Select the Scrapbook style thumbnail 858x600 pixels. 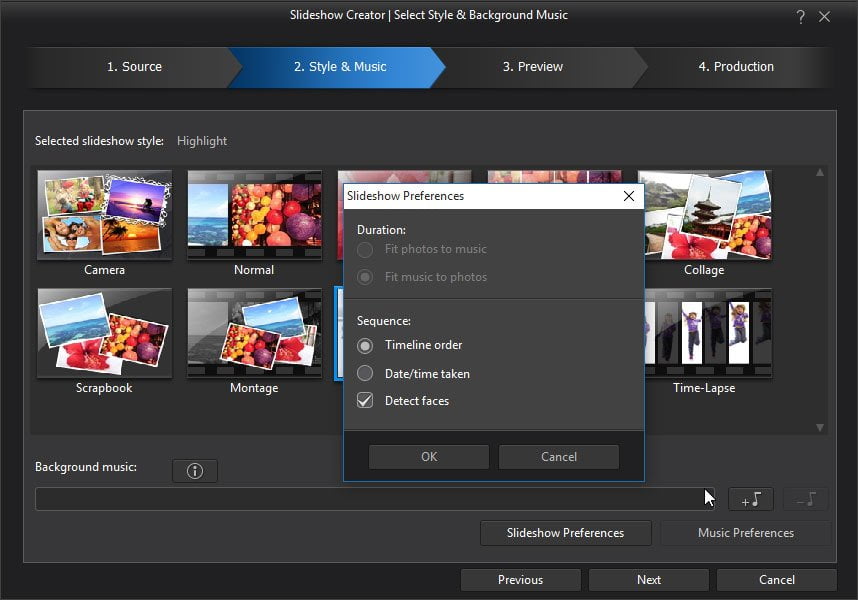coord(105,333)
